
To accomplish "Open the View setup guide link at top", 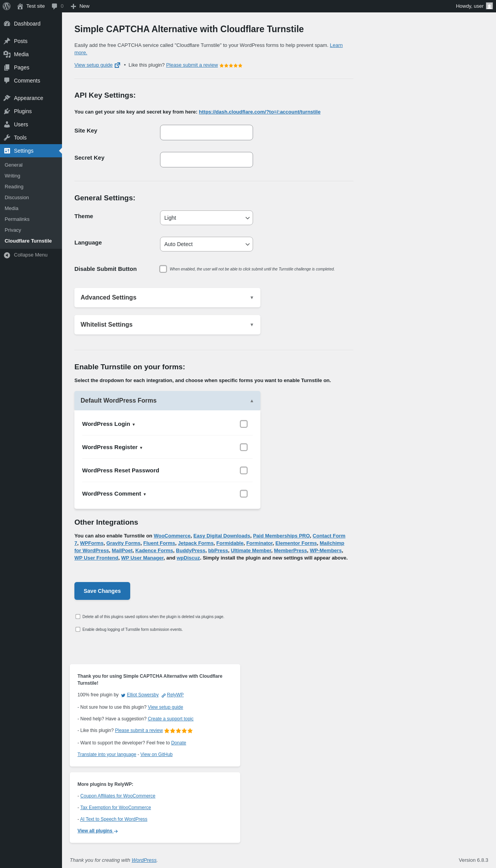I will pos(93,65).
